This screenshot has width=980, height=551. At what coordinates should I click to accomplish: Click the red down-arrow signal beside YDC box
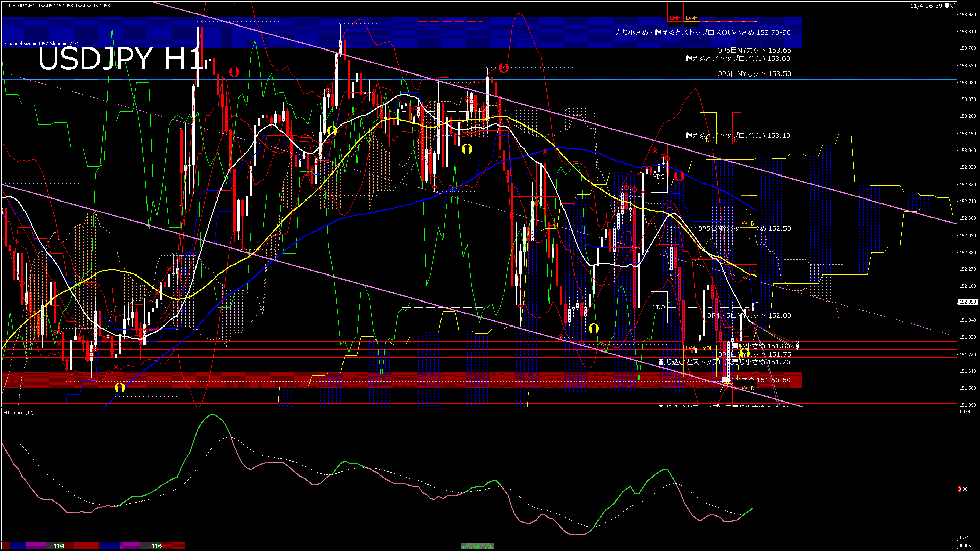coord(679,176)
